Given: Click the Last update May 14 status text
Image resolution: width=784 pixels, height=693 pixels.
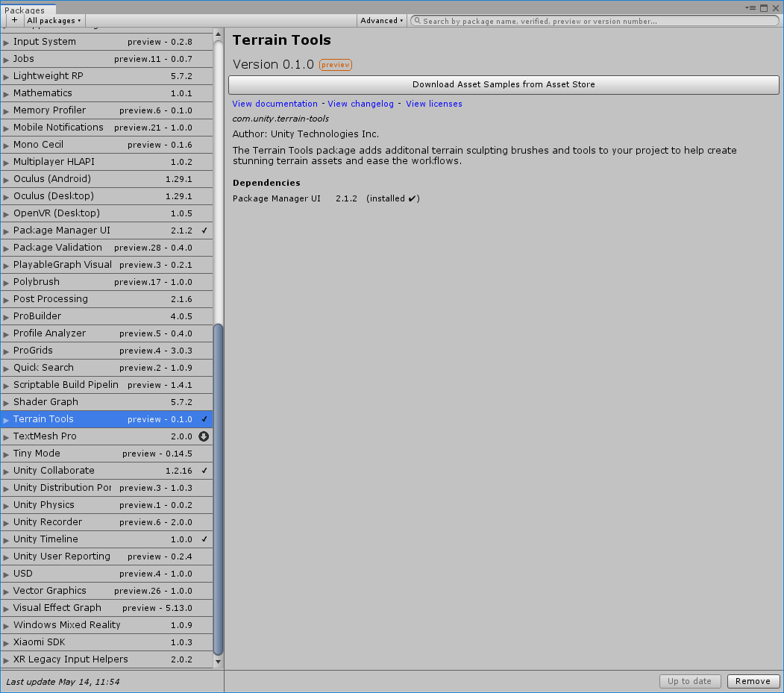Looking at the screenshot, I should (x=63, y=682).
